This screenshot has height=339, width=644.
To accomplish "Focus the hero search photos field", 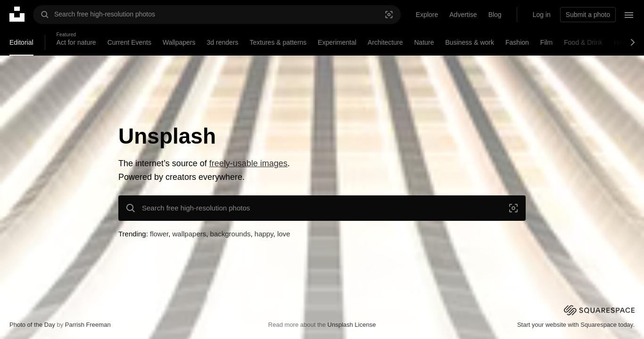I will 322,208.
